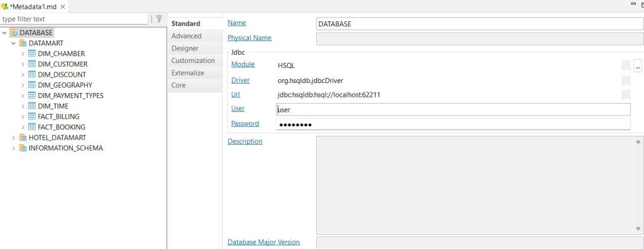Click the DIM_CUSTOMER table icon
Image resolution: width=644 pixels, height=249 pixels.
(x=32, y=64)
